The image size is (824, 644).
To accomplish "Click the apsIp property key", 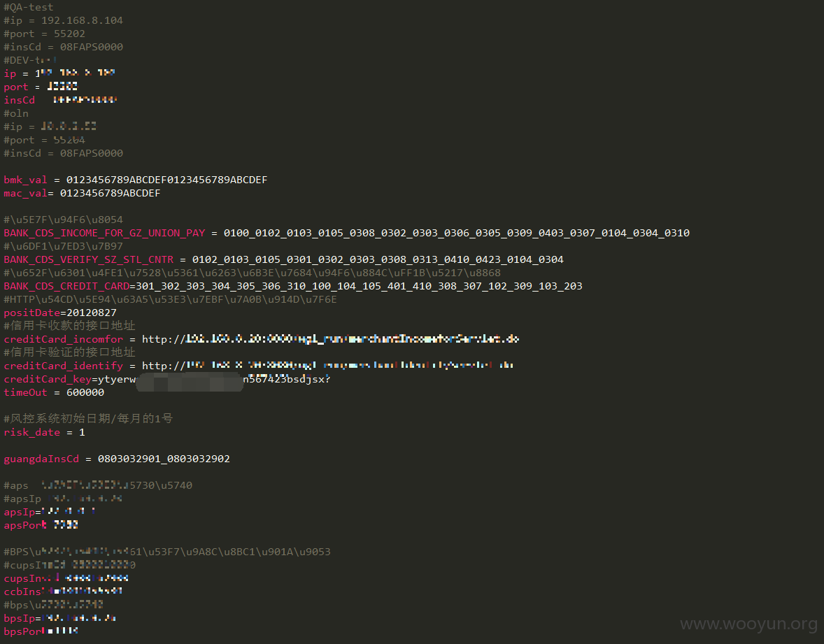I will click(x=19, y=512).
